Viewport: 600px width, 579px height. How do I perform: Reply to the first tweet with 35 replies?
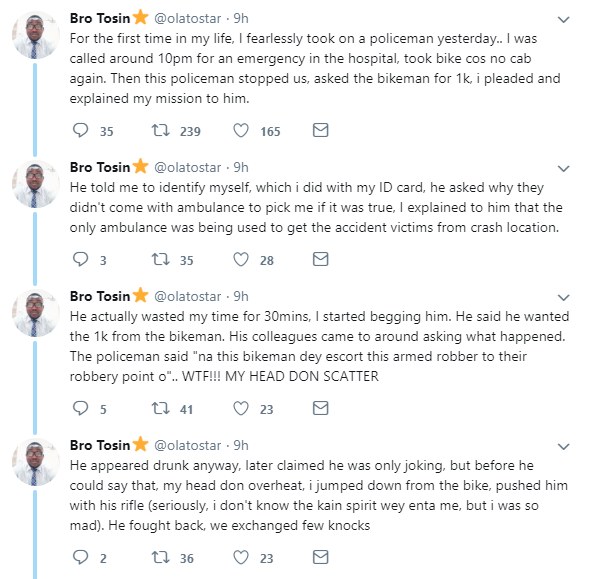[x=82, y=131]
